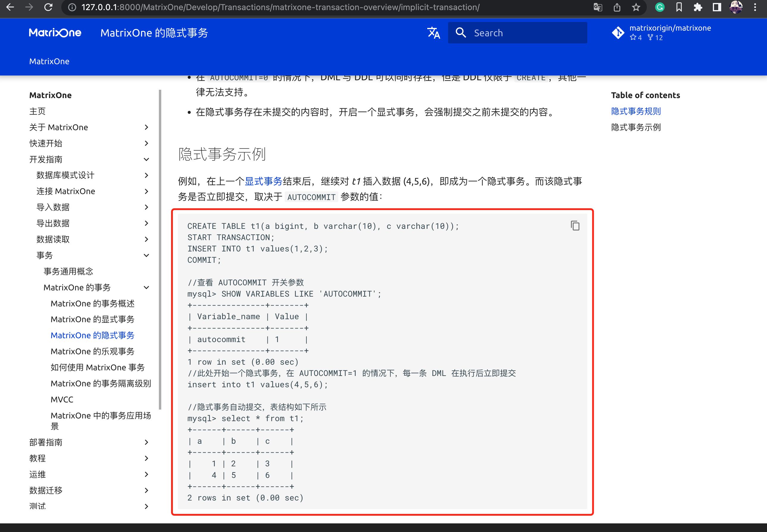Reload the page

[49, 7]
